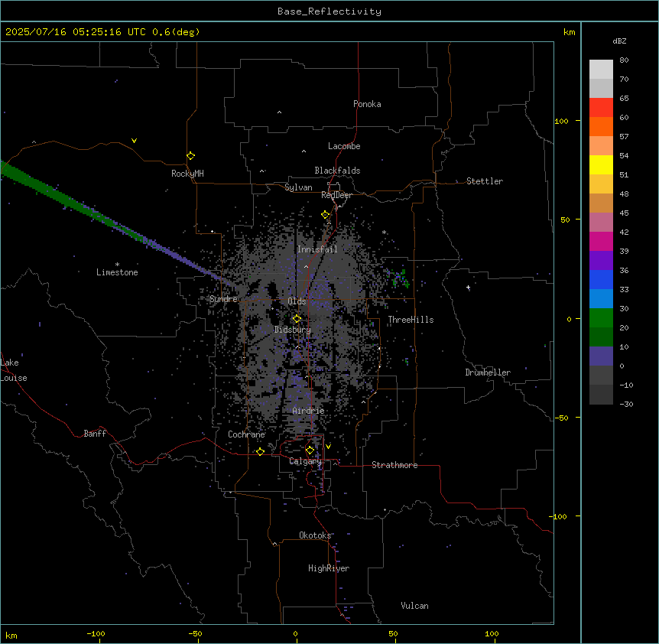Click the white plus marker northwest of Drumheller
Viewport: 659px width, 644px height.
[x=468, y=288]
